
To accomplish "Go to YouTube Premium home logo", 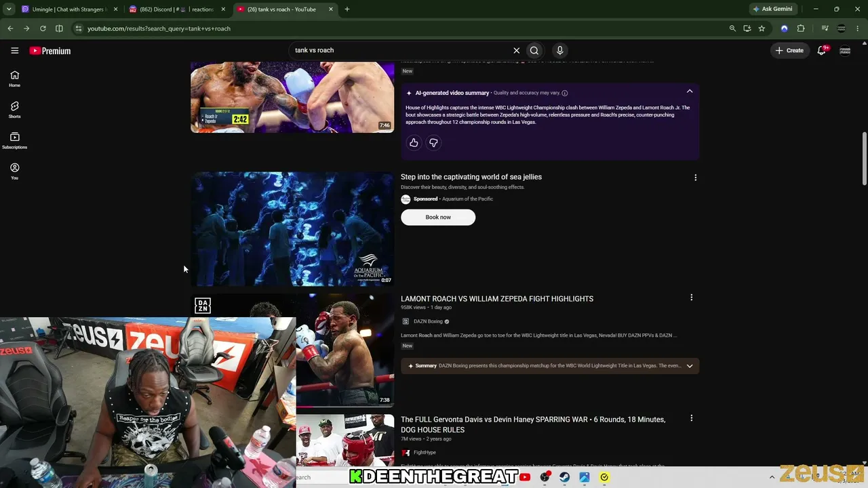I will [50, 51].
